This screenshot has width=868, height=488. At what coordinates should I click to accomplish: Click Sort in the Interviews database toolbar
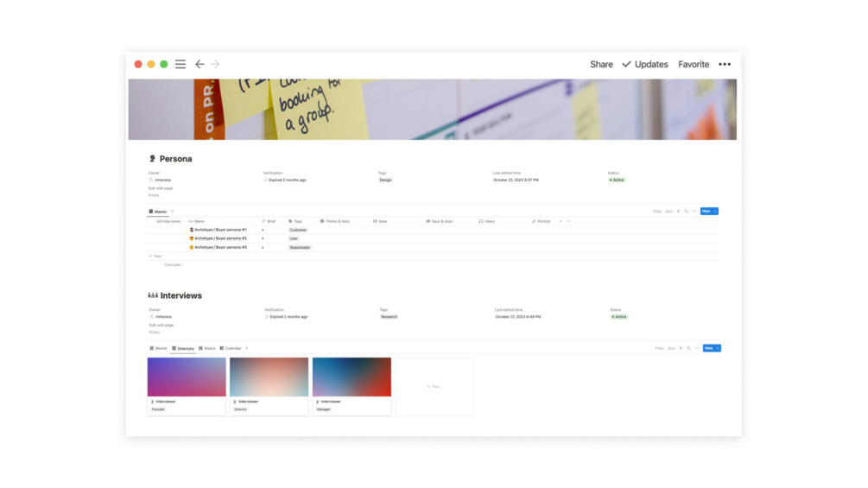click(x=671, y=349)
